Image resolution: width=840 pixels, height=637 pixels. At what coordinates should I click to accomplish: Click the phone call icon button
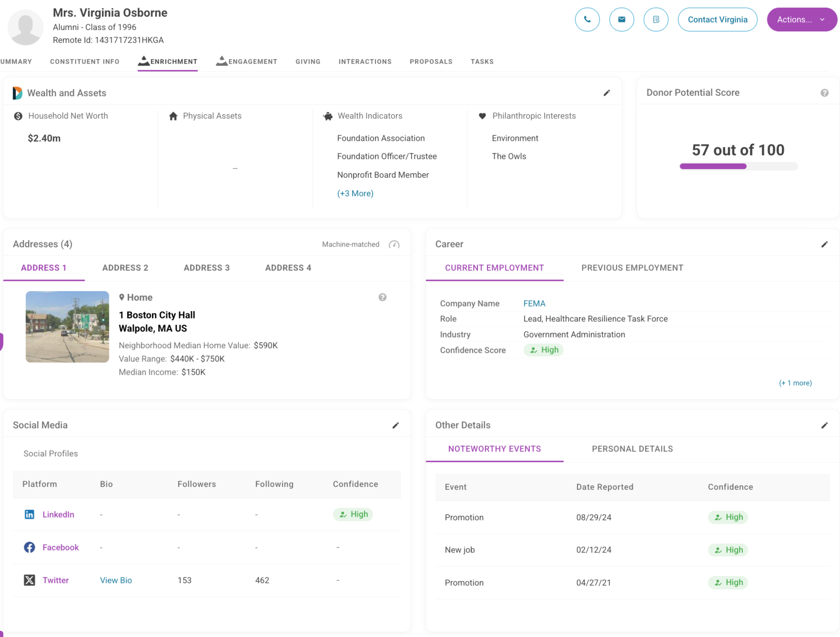click(587, 20)
